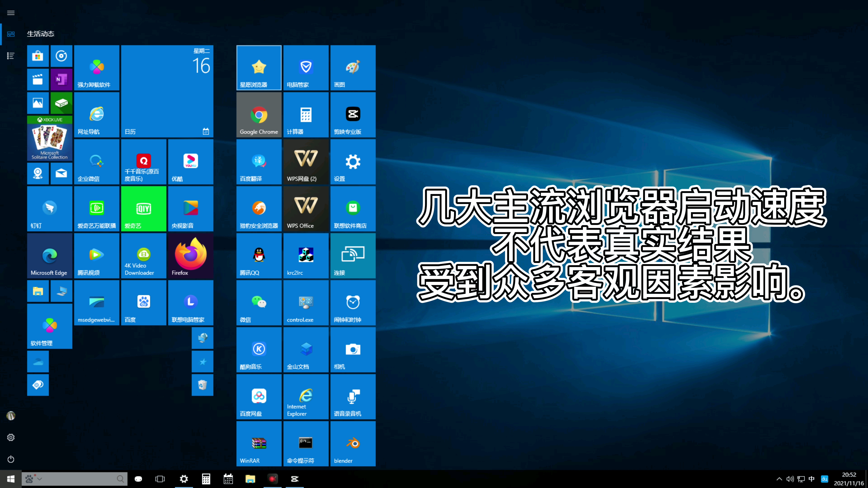Image resolution: width=868 pixels, height=488 pixels.
Task: Open the 百度网盘 tile
Action: [x=259, y=396]
